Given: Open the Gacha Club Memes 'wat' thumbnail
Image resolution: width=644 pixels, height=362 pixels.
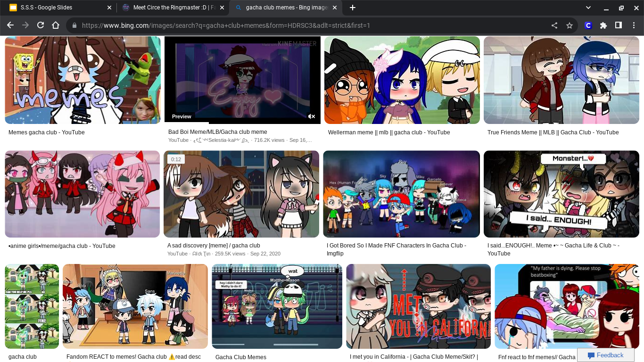Looking at the screenshot, I should click(x=277, y=306).
